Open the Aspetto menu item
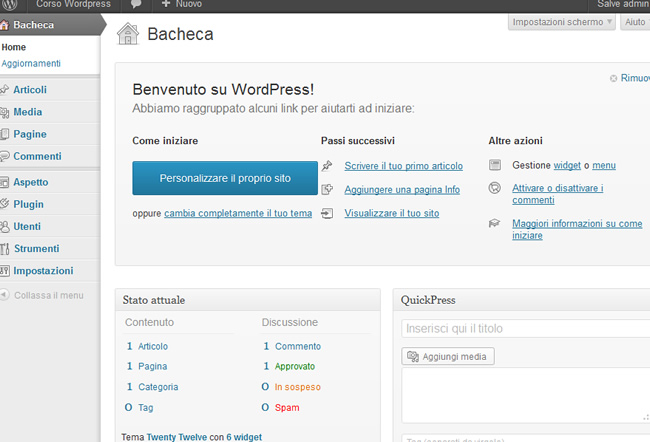650x442 pixels. point(30,182)
